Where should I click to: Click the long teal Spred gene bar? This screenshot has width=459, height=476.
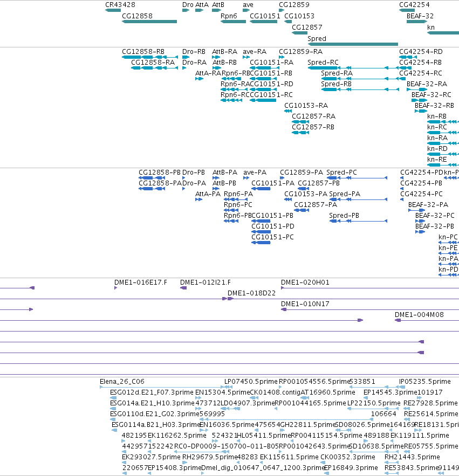353,44
